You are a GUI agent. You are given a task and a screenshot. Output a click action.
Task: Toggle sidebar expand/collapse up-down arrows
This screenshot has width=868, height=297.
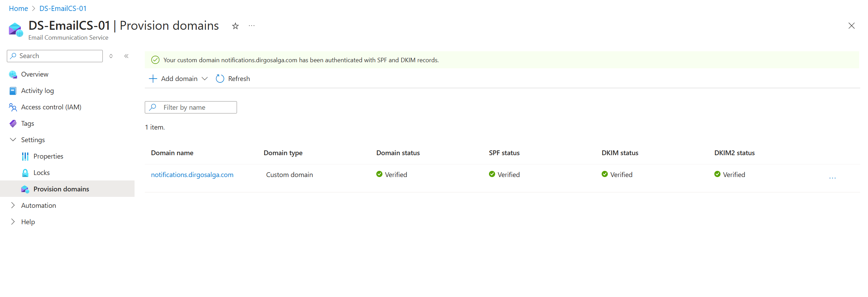tap(111, 56)
